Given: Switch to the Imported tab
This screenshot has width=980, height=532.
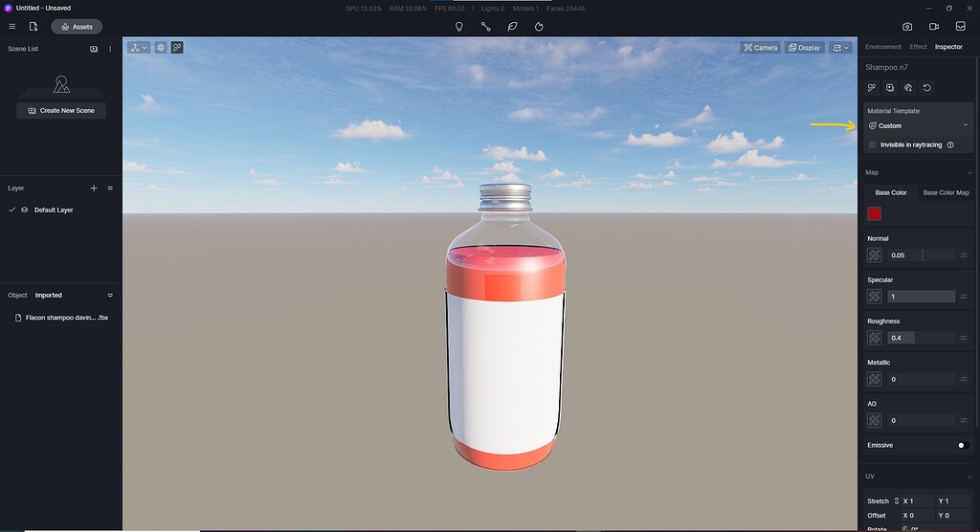Looking at the screenshot, I should (x=48, y=295).
